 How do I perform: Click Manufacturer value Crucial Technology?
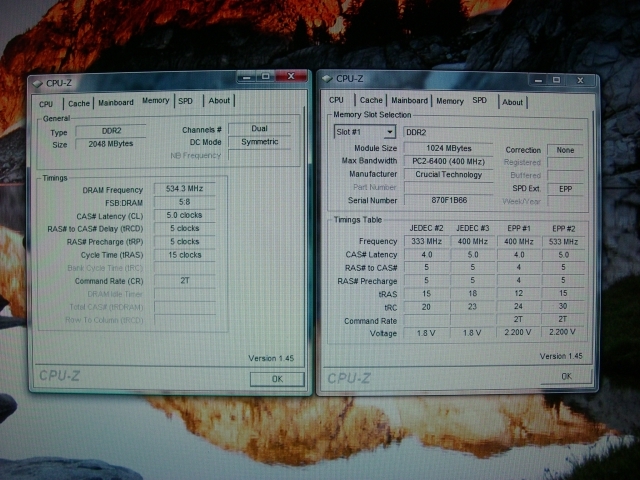coord(448,174)
